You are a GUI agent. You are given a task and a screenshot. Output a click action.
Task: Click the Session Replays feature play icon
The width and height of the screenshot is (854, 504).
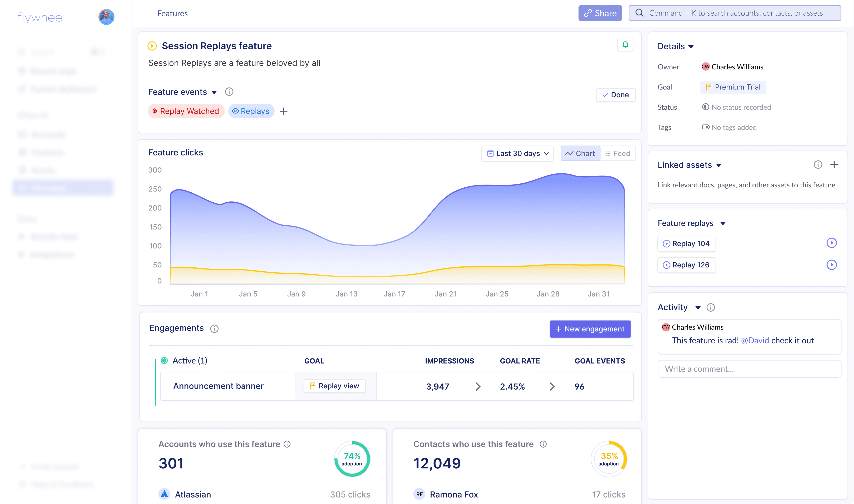click(152, 46)
